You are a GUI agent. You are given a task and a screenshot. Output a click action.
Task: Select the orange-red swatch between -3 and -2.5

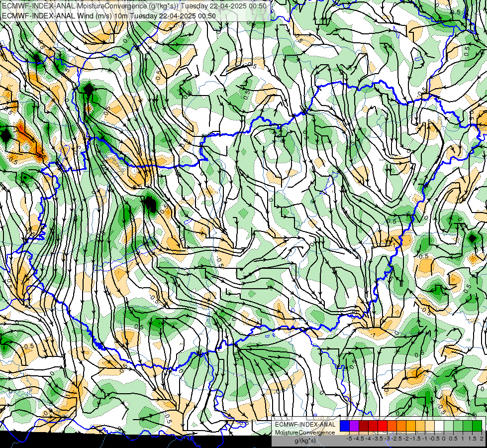392,426
